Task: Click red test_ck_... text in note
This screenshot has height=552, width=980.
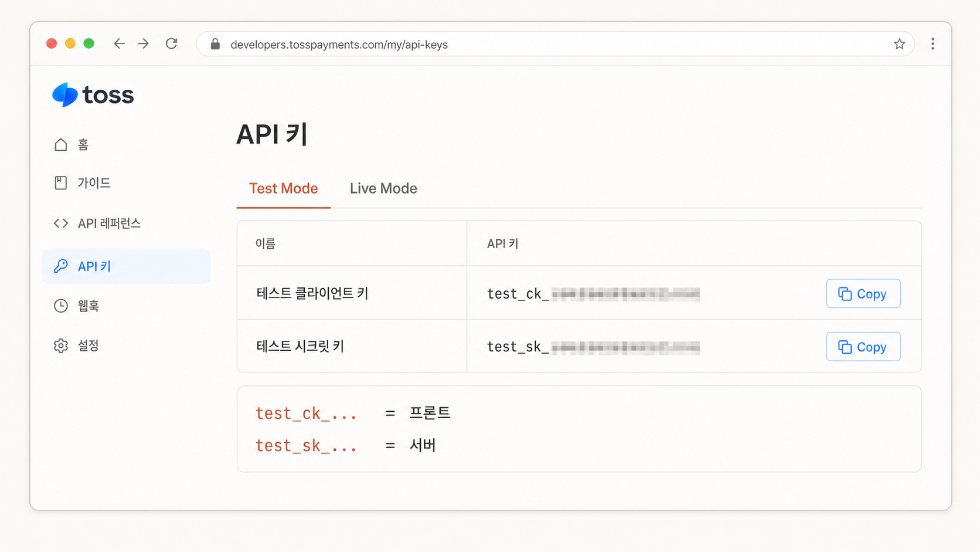Action: 306,414
